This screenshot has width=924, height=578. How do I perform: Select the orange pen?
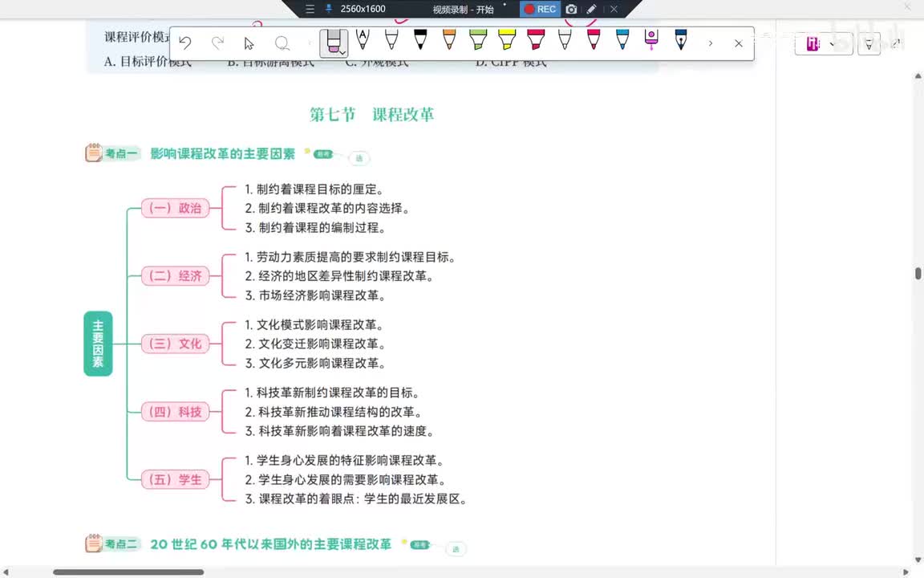(449, 39)
